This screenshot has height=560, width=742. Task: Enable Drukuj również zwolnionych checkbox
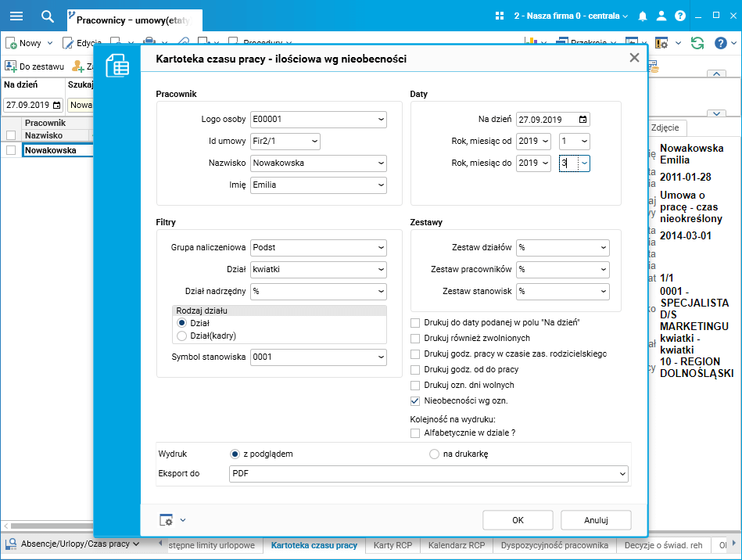(x=415, y=339)
